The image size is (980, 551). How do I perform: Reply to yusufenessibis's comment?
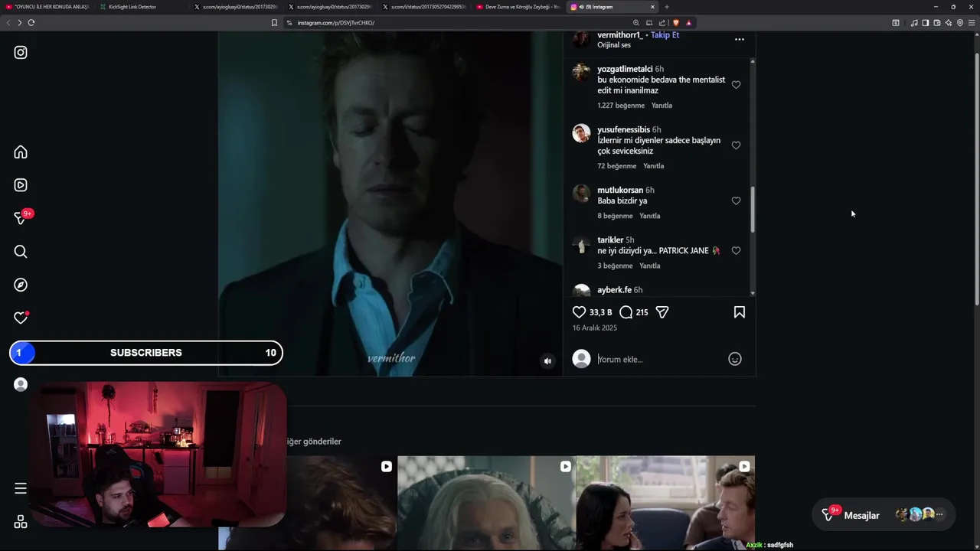pos(653,166)
